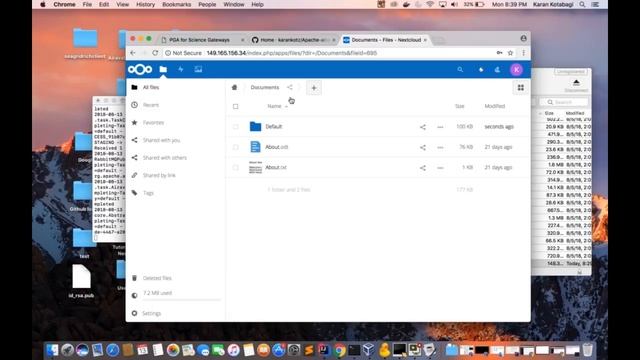Open the Bookmarks menu in the menu bar
This screenshot has height=360, width=640.
tap(176, 4)
